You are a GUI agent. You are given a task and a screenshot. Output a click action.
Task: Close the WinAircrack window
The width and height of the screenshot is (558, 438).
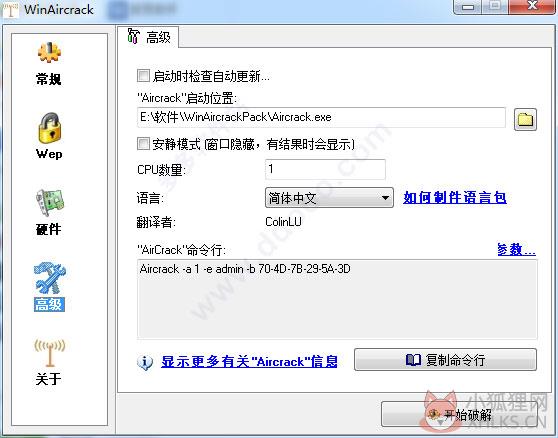click(532, 6)
